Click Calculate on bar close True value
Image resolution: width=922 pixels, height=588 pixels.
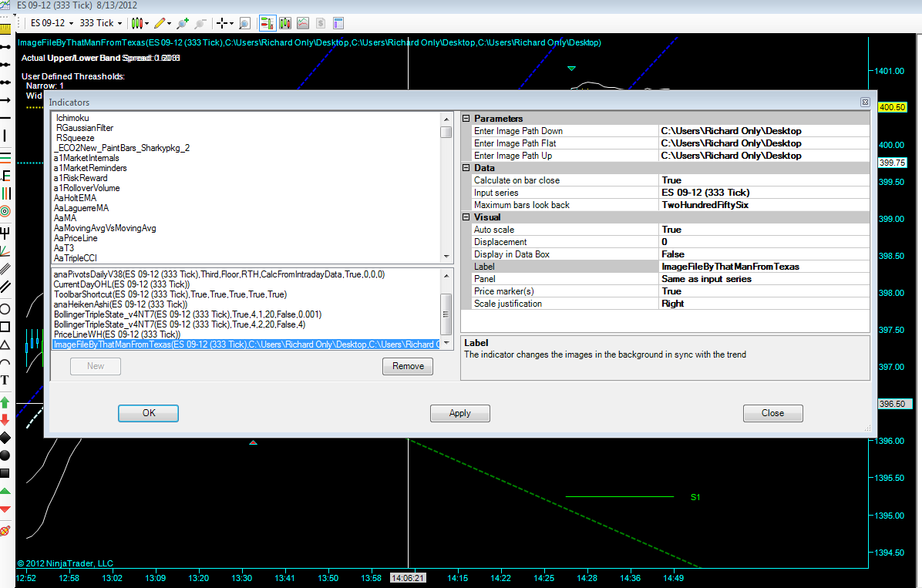click(x=764, y=180)
